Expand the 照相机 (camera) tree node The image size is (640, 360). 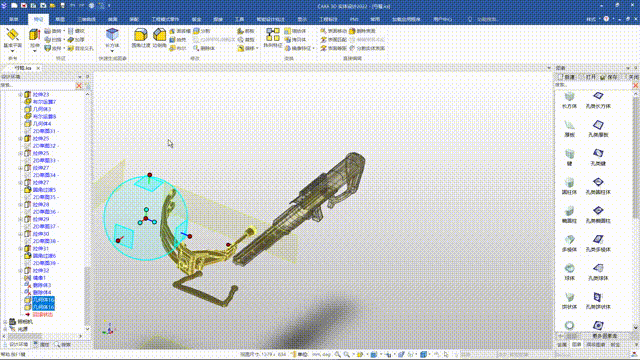(x=5, y=322)
